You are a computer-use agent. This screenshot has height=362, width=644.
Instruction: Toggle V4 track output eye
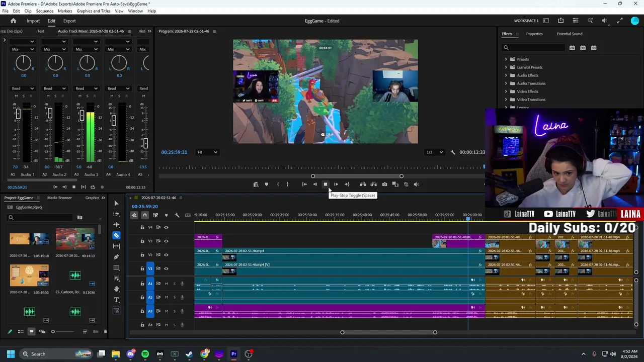[x=166, y=227]
